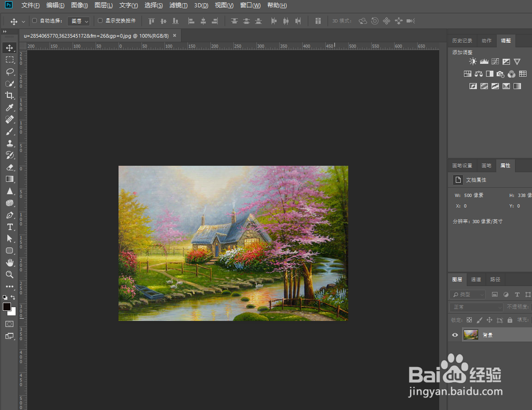Select the Hand tool
Viewport: 532px width, 410px height.
(10, 263)
